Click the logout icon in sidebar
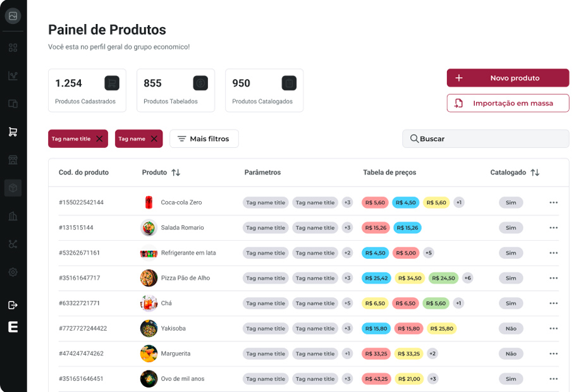 [x=13, y=305]
